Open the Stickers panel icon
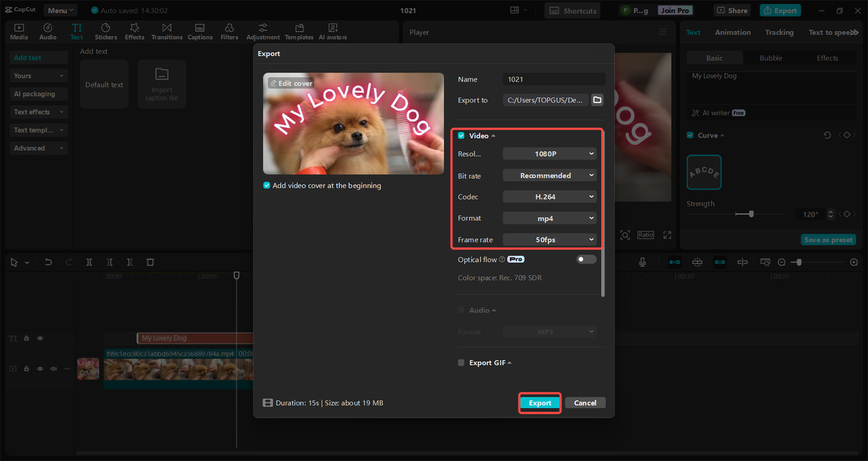 point(106,31)
